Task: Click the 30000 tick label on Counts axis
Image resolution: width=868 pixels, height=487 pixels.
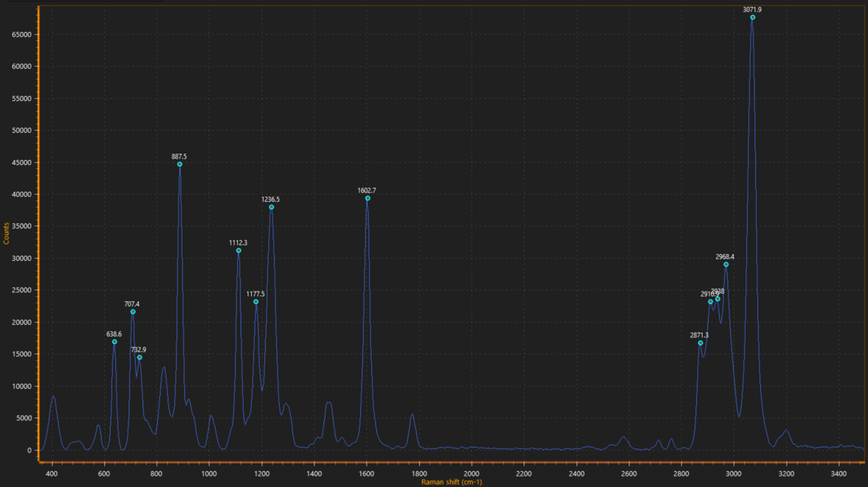Action: [21, 258]
